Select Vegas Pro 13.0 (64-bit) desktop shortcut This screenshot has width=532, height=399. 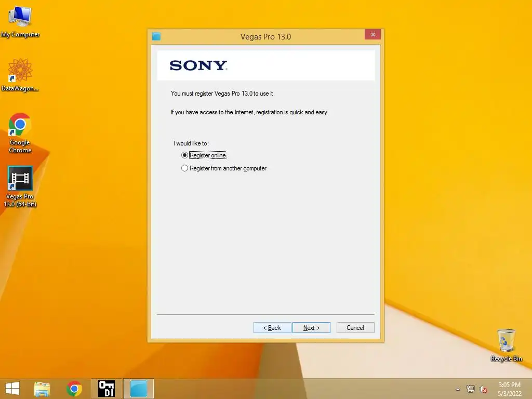(x=20, y=187)
